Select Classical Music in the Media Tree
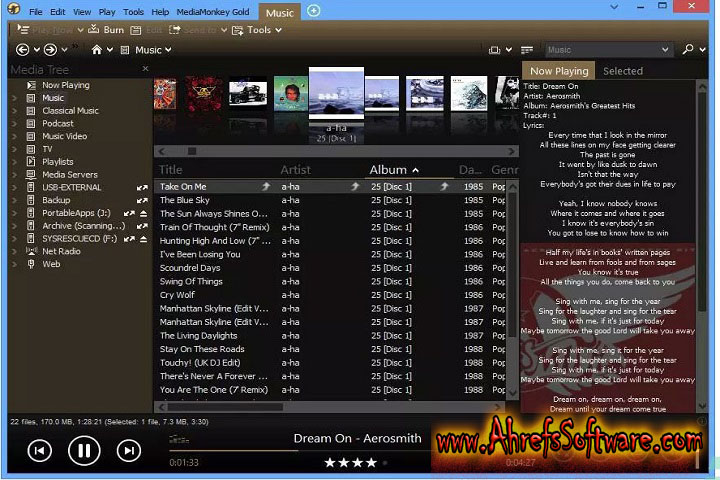Viewport: 720px width, 480px height. 70,111
